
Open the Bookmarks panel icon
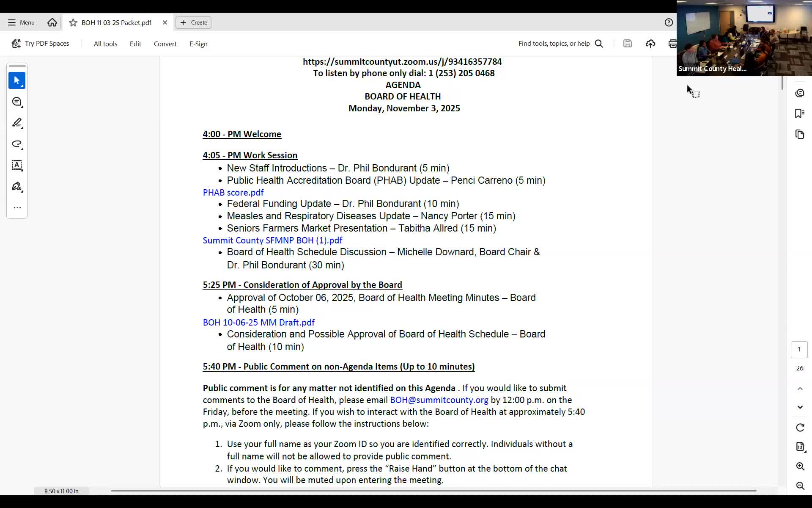tap(799, 113)
